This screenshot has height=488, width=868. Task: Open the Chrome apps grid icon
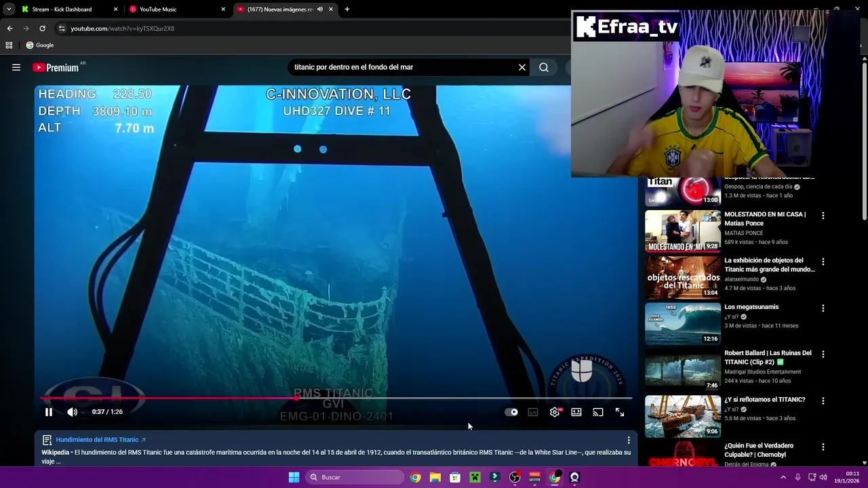click(x=9, y=45)
